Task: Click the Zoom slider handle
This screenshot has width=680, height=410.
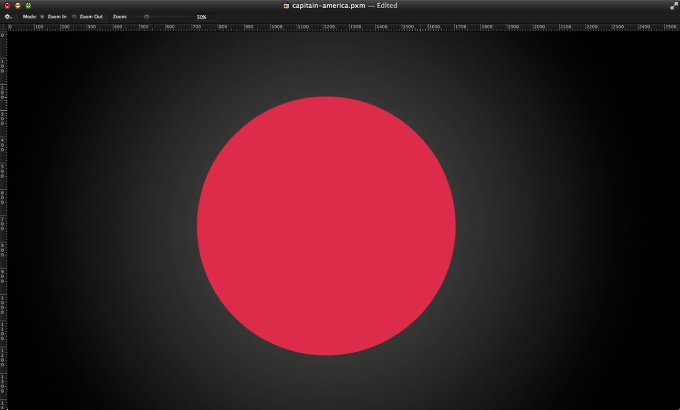Action: coord(146,17)
